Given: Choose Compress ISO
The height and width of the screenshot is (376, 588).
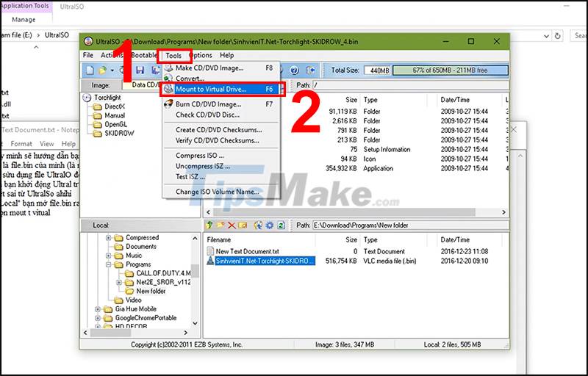Looking at the screenshot, I should (222, 156).
